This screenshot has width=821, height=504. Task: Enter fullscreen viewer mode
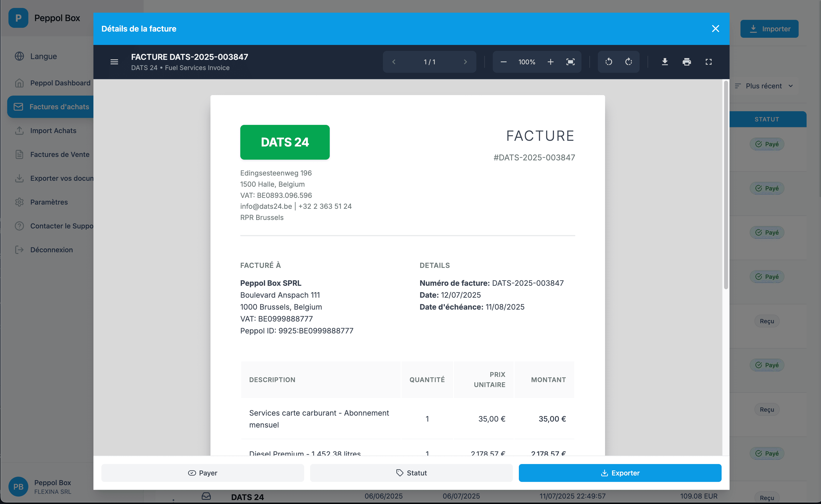tap(709, 62)
